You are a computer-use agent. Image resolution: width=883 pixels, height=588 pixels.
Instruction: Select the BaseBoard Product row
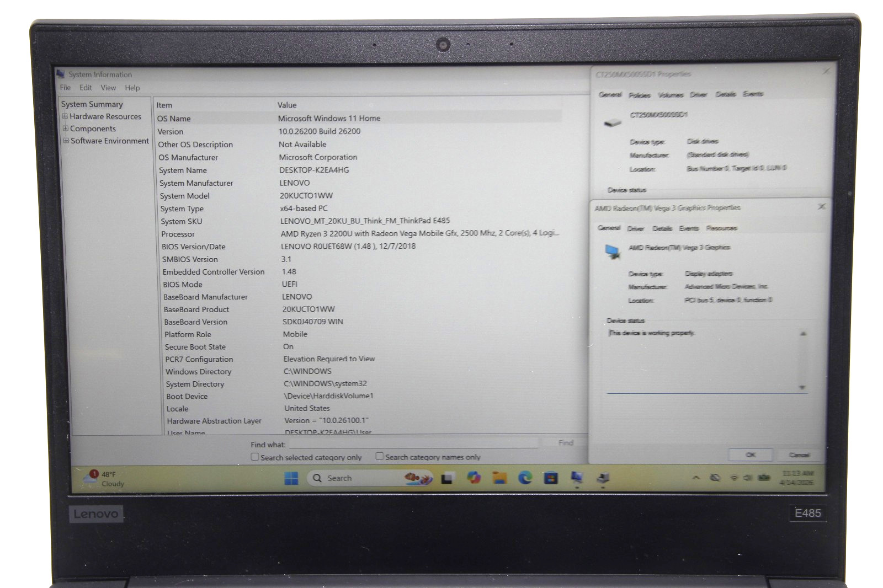(x=361, y=309)
